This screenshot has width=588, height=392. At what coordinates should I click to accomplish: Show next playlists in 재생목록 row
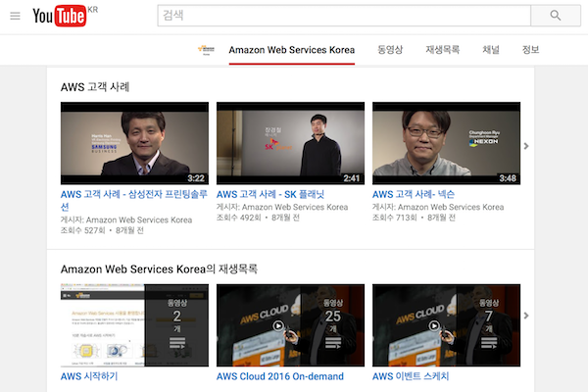tap(526, 316)
